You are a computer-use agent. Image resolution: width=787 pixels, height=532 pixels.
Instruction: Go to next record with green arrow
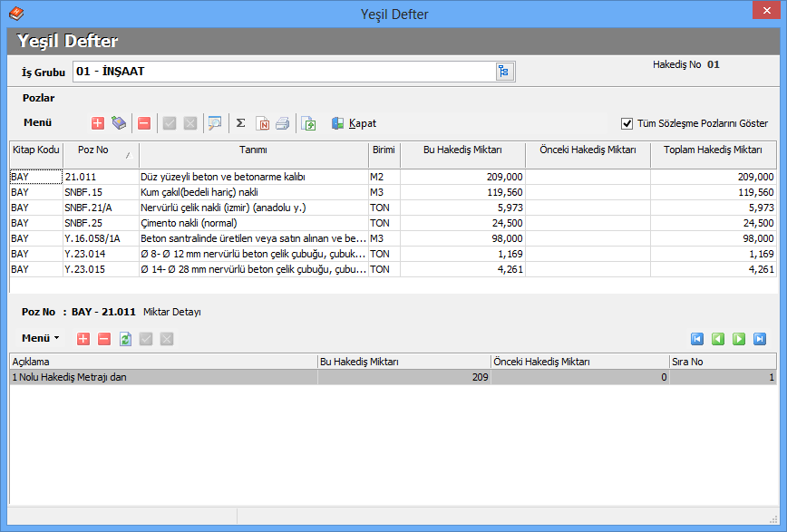(x=739, y=339)
